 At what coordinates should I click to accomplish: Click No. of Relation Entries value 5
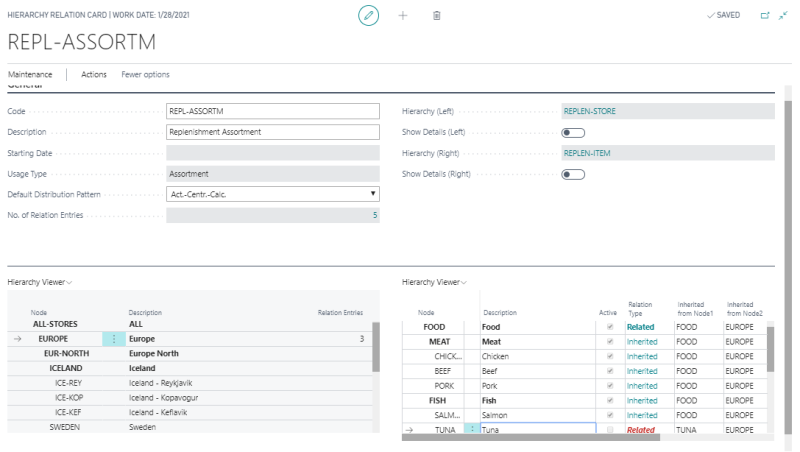pos(375,215)
